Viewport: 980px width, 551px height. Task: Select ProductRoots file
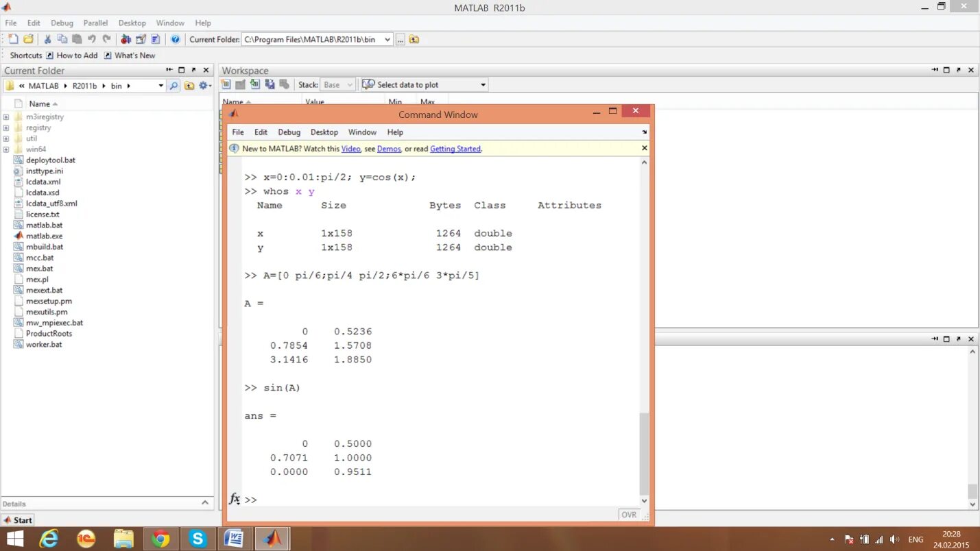49,334
